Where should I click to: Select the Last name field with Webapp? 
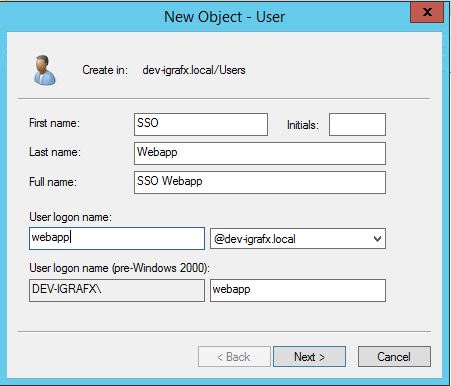point(260,153)
